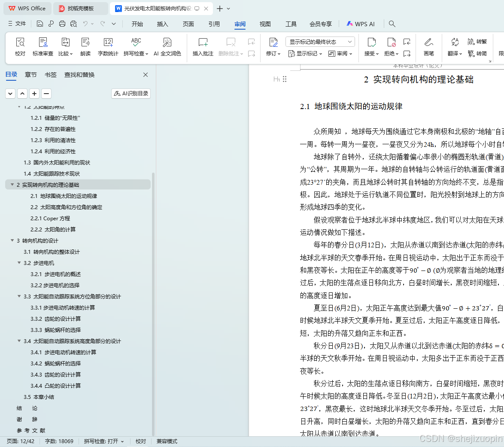Open the 审阅 pane dropdown
This screenshot has width=504, height=447.
[x=340, y=53]
